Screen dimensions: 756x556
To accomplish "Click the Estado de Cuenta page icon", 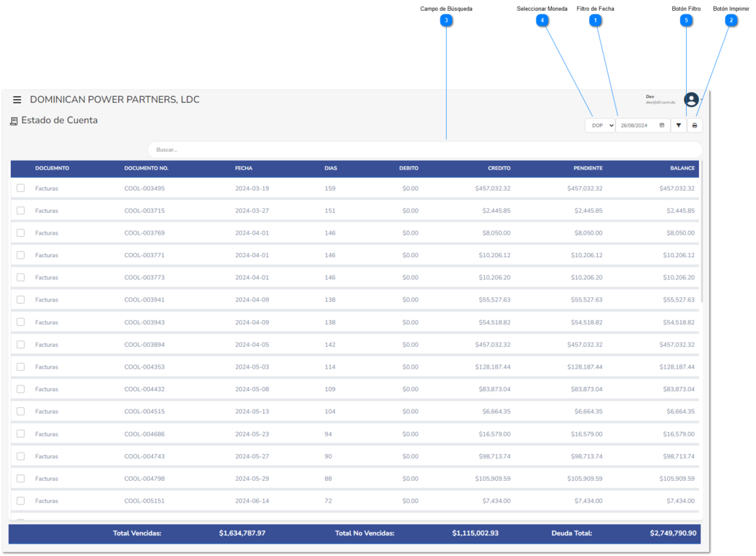I will point(14,122).
